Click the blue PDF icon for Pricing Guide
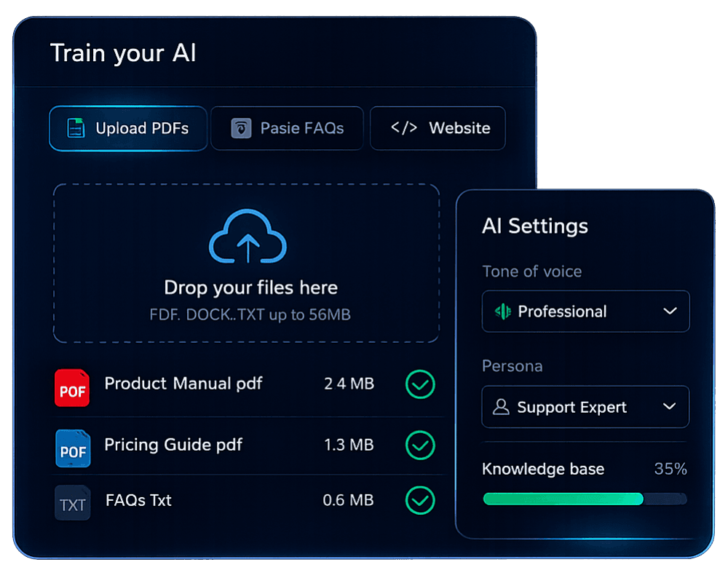This screenshot has height=578, width=728. 73,448
